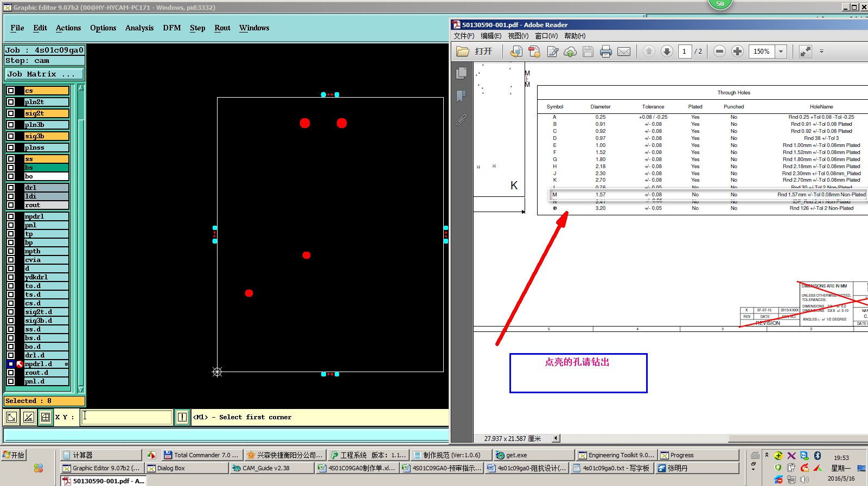The height and width of the screenshot is (486, 868).
Task: Open the Analysis menu
Action: (139, 28)
